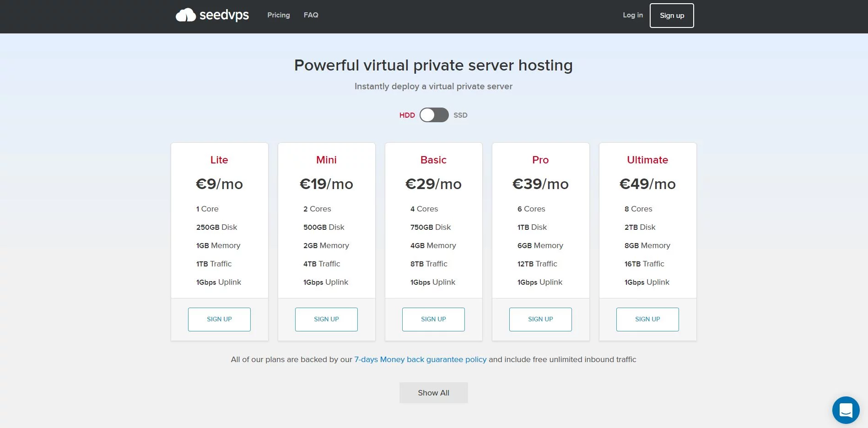
Task: Toggle the HDD/SSD storage switch
Action: (434, 115)
